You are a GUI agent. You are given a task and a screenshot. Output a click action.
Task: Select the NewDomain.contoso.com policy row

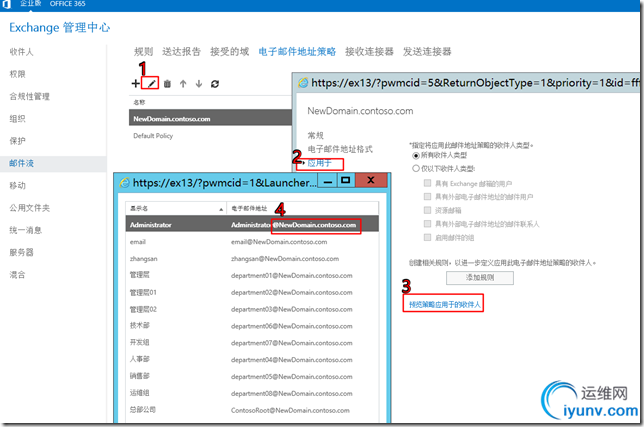coord(210,119)
